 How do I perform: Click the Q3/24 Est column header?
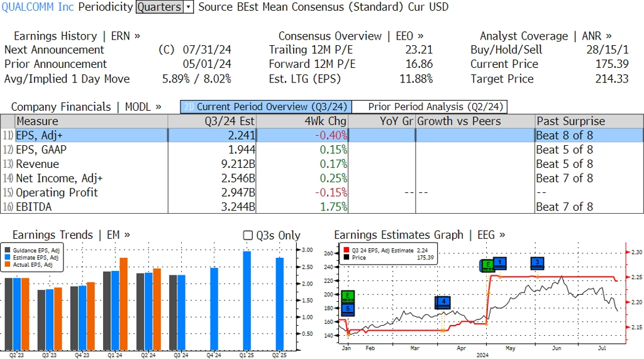point(212,121)
